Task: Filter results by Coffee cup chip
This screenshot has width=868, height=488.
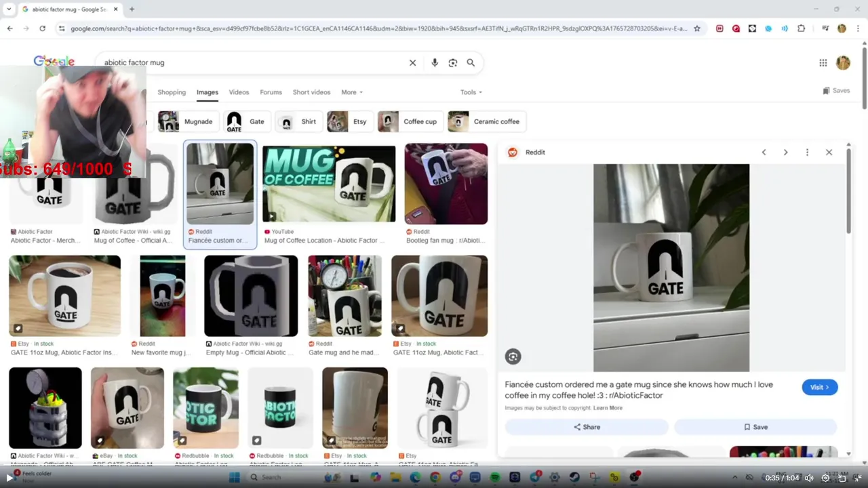Action: point(410,121)
